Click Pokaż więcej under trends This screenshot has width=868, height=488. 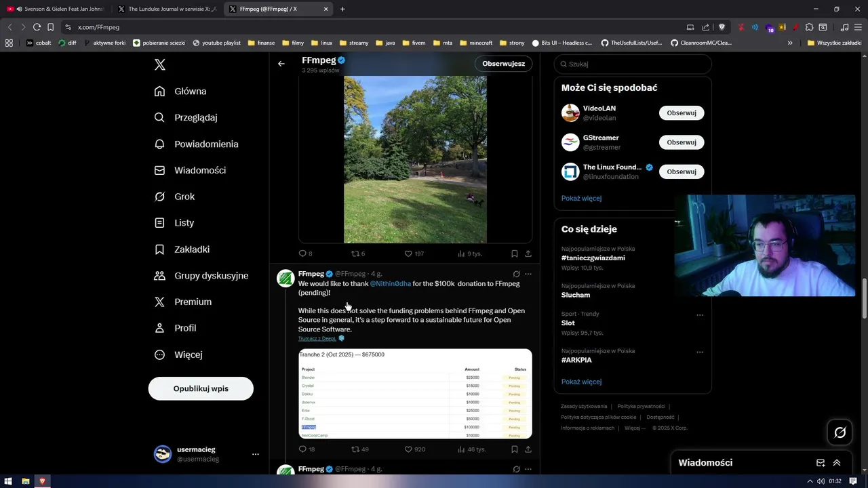pos(581,382)
